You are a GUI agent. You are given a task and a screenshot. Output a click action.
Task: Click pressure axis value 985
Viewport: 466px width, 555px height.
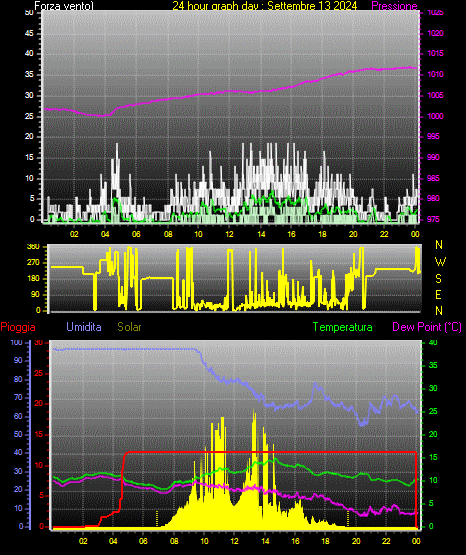433,178
